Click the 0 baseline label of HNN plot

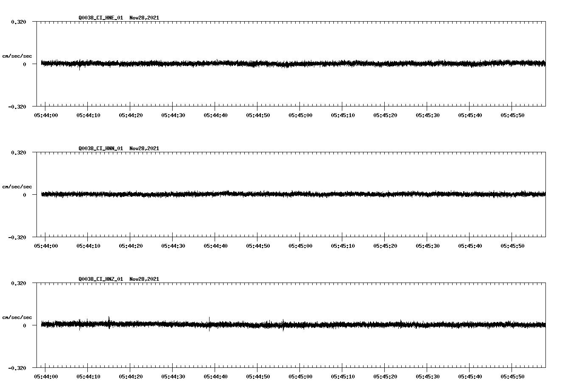tap(25, 195)
